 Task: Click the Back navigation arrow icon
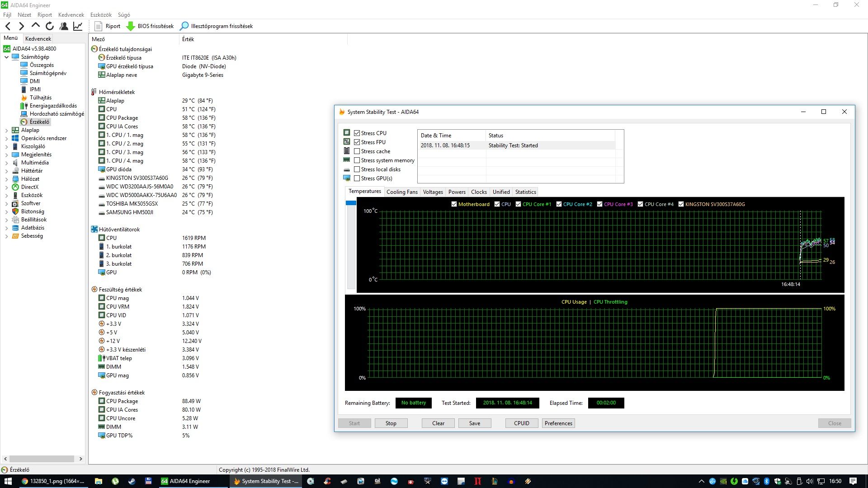[8, 26]
